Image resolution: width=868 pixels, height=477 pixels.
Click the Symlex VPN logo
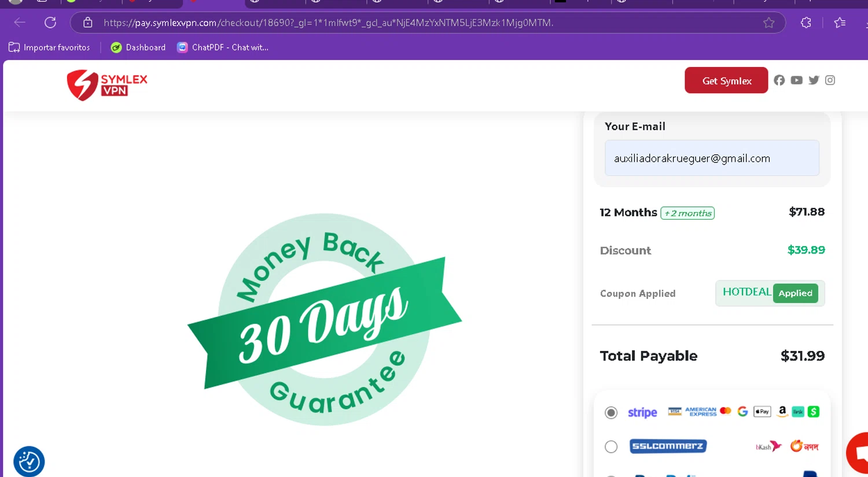pos(107,85)
